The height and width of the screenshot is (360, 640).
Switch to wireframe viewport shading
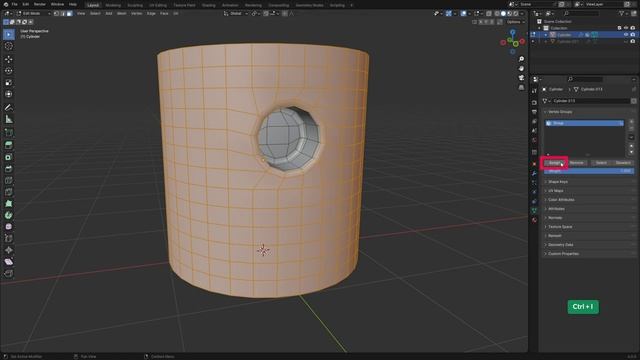pos(497,13)
